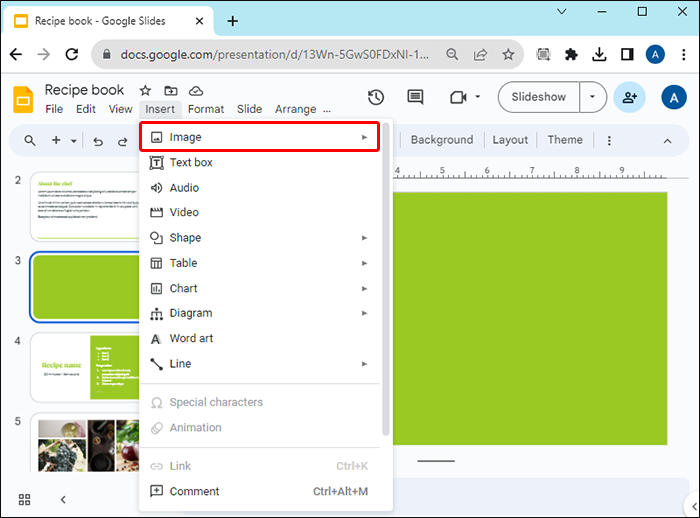This screenshot has width=700, height=518.
Task: Reload the browser page
Action: (x=72, y=54)
